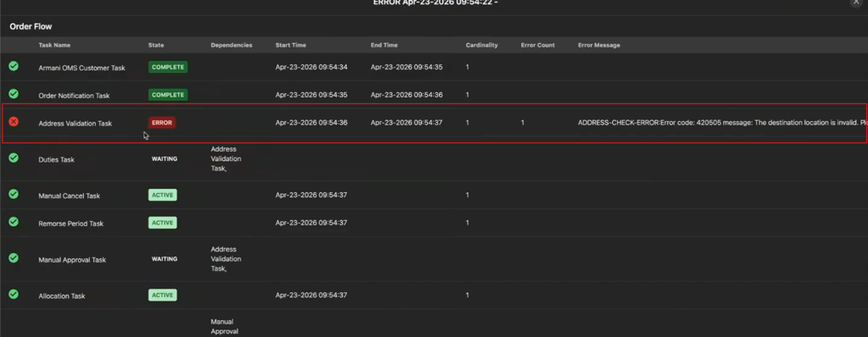Viewport: 868px width, 337px height.
Task: Click cardinality value of Allocation Task
Action: pos(468,296)
